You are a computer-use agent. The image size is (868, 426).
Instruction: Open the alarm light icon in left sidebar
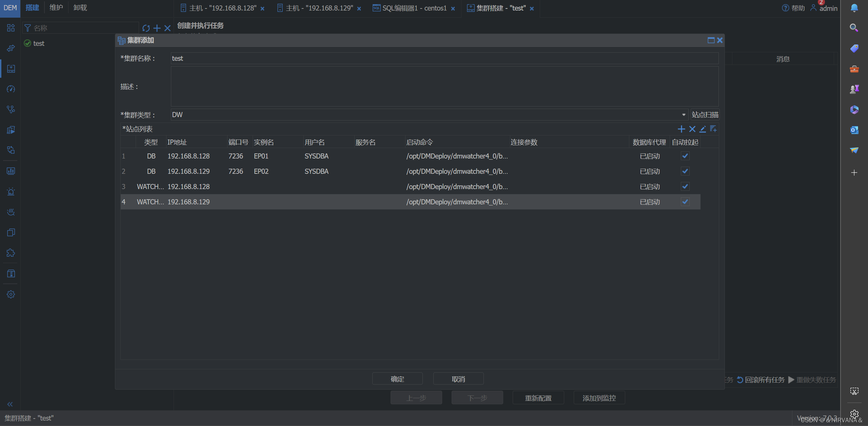(11, 191)
